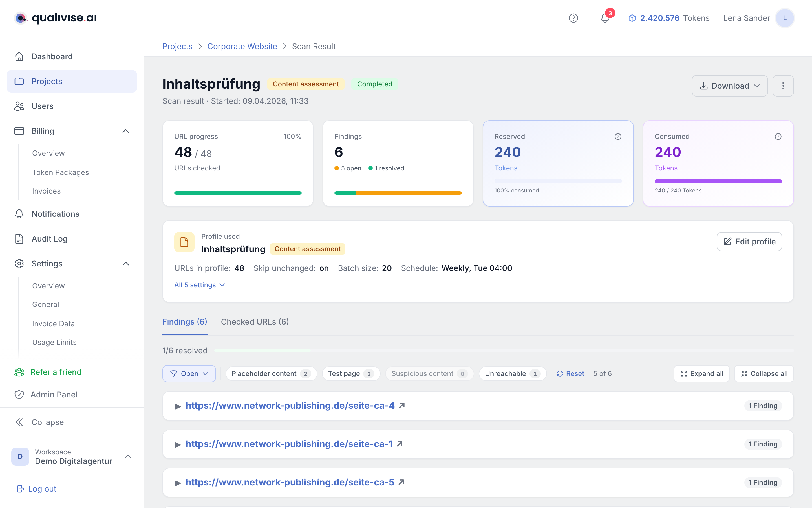Open seite-ca-5 external link arrow
812x508 pixels.
[401, 482]
